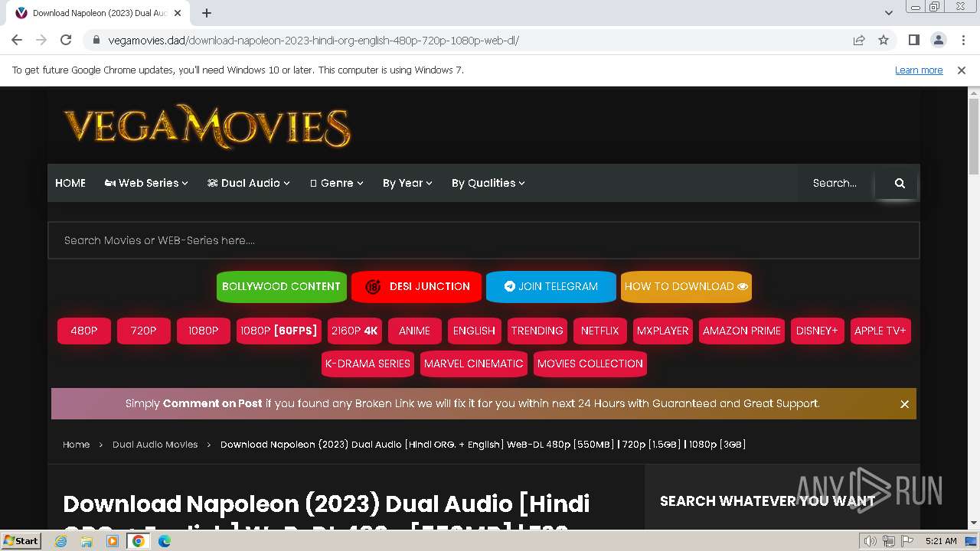Image resolution: width=980 pixels, height=551 pixels.
Task: Select the 1080P [60FPS] tag
Action: click(279, 331)
